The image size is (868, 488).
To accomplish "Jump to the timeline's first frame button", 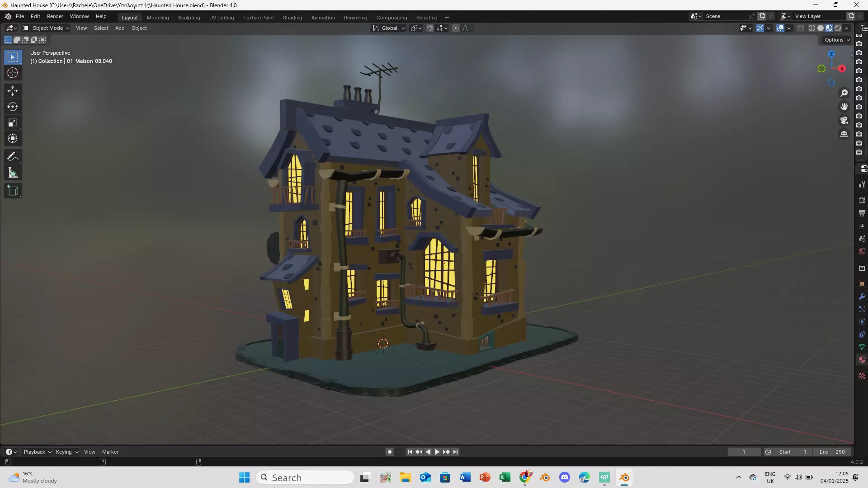I will 410,452.
